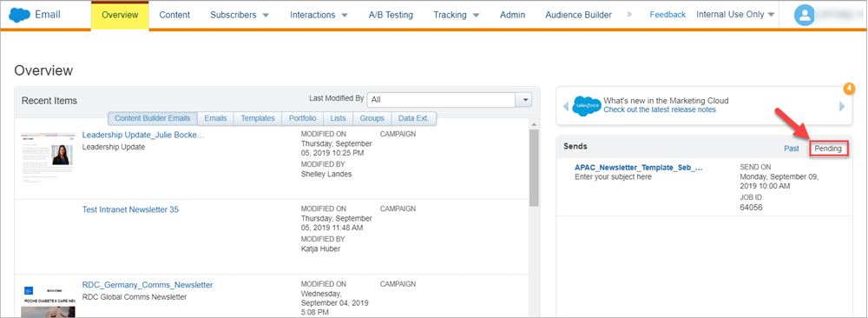The height and width of the screenshot is (318, 868).
Task: Open Audience Builder tab
Action: pos(578,15)
